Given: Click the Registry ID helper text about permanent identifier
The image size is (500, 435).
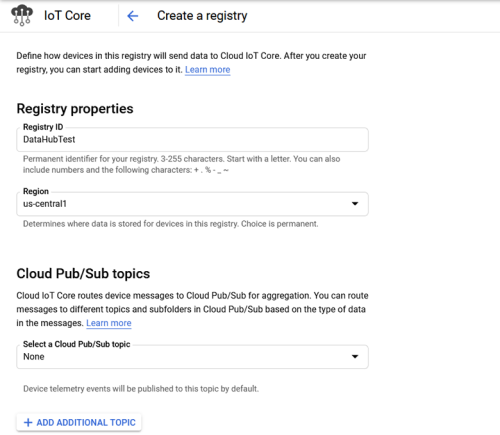Looking at the screenshot, I should click(x=182, y=164).
